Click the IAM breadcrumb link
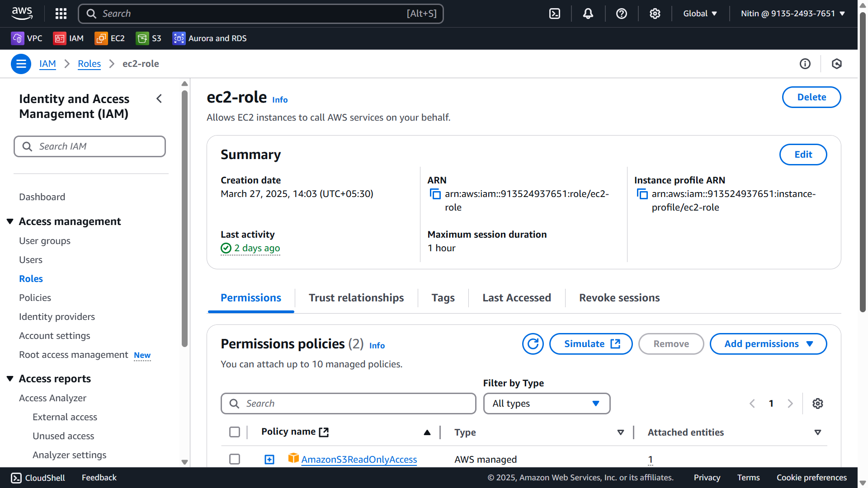868x488 pixels. tap(47, 64)
